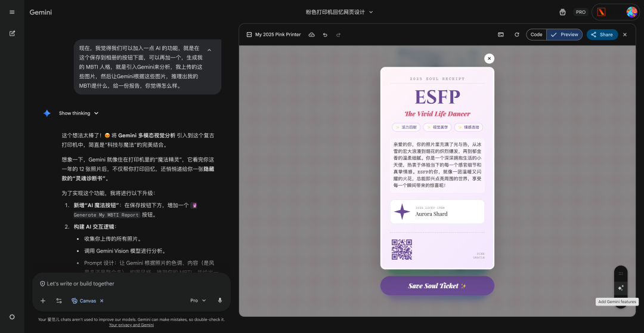Close the canvas panel
Viewport: 644px width, 333px height.
(x=625, y=35)
